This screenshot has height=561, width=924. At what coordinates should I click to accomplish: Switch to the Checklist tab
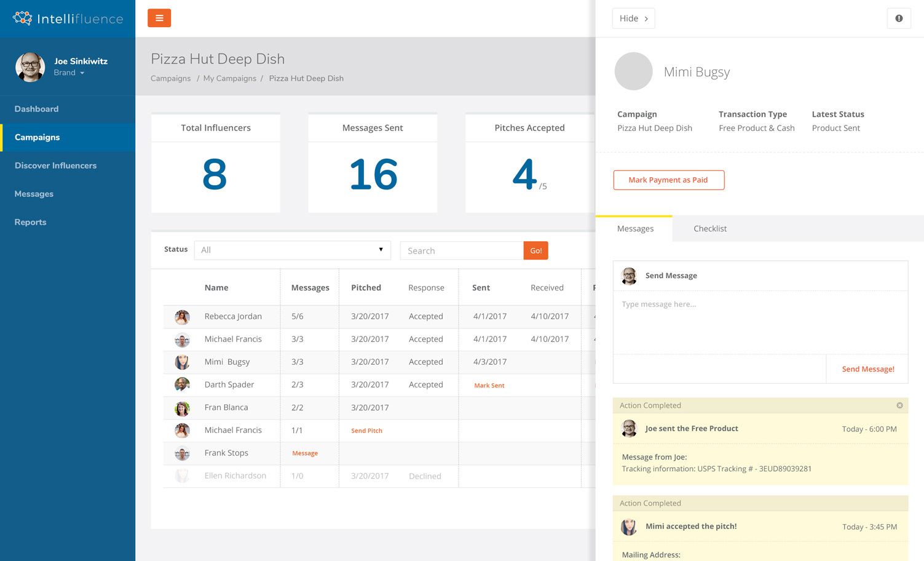click(x=710, y=228)
